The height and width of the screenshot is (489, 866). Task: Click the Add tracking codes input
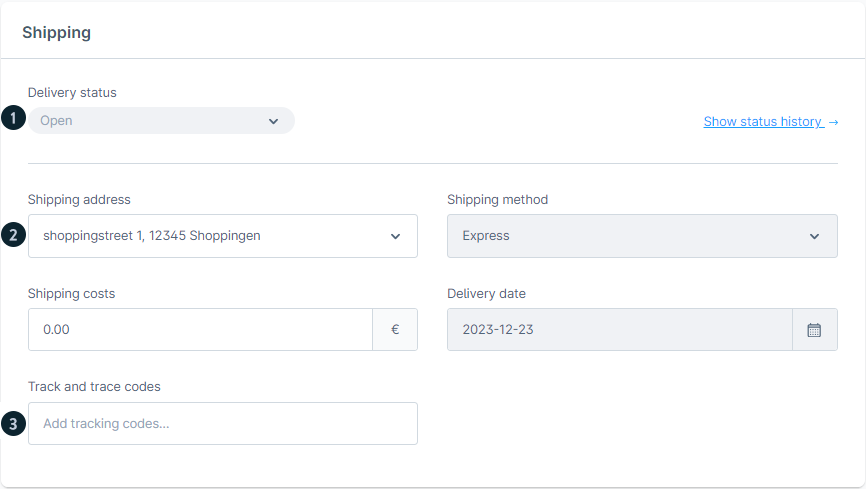pos(222,424)
